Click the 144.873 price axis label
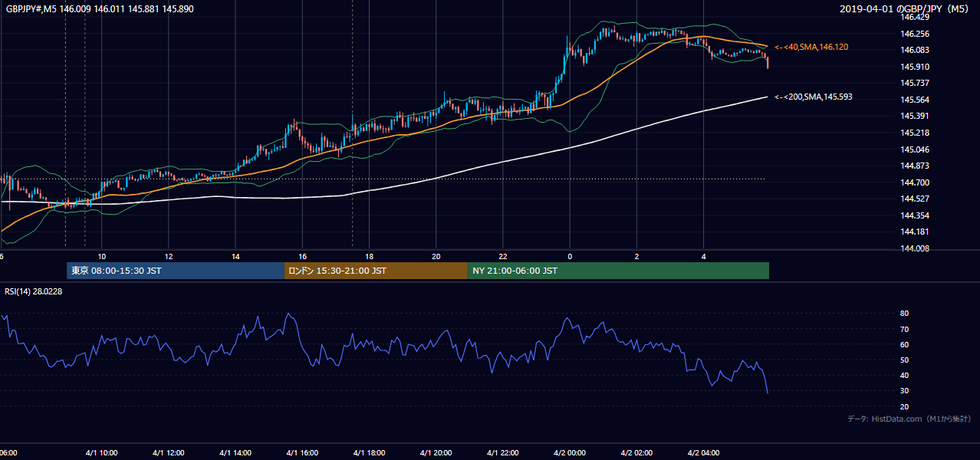 click(916, 166)
